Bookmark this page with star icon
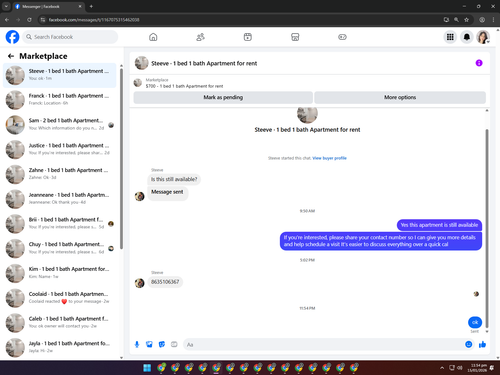 pos(466,20)
